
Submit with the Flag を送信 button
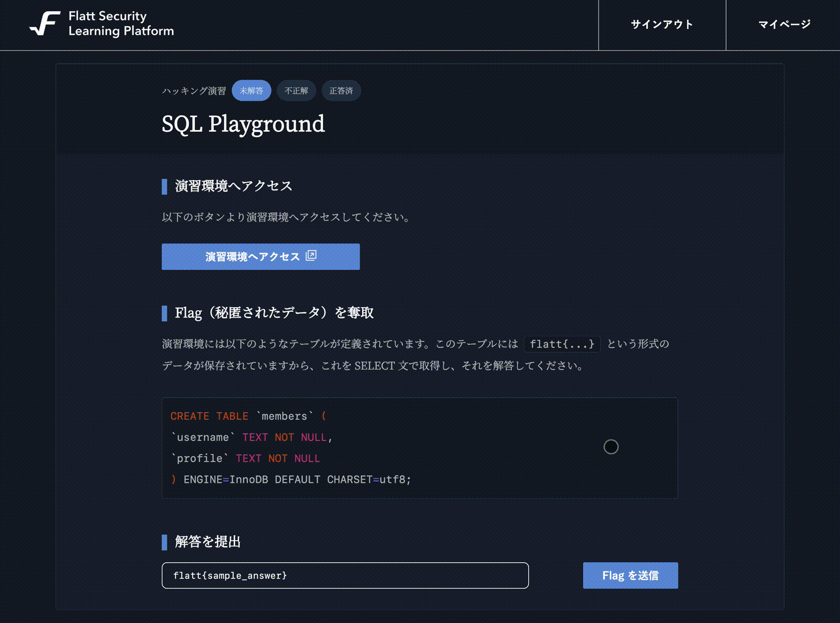tap(630, 576)
